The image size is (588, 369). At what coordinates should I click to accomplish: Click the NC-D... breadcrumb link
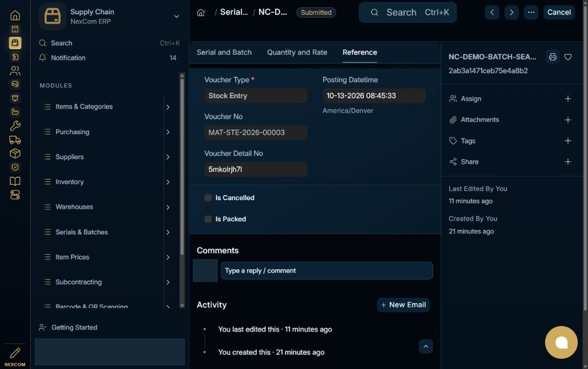coord(273,12)
